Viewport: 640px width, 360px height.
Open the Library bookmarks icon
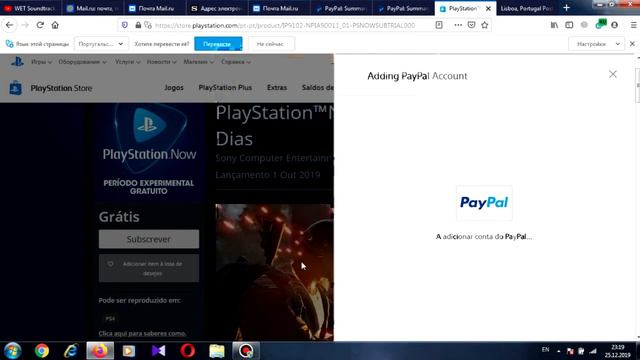click(554, 25)
